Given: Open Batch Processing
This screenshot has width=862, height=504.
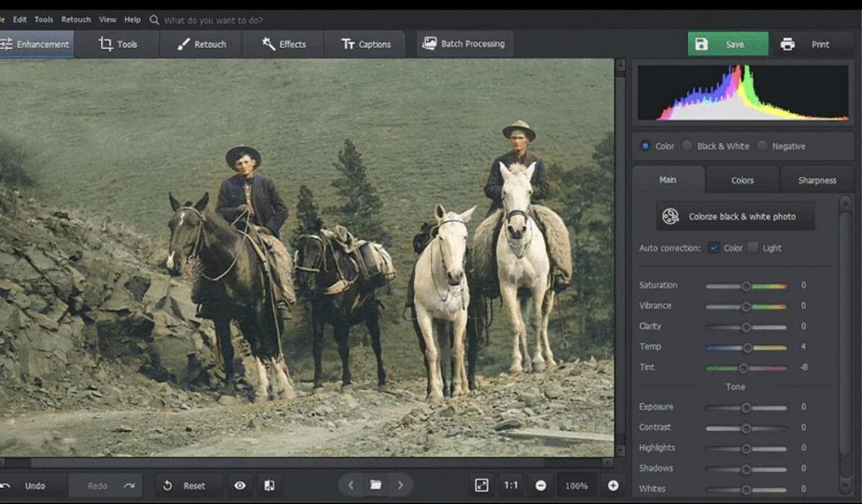Looking at the screenshot, I should (x=464, y=44).
